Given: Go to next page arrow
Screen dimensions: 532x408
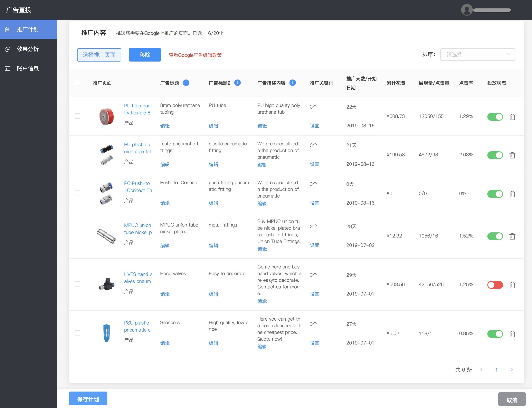Looking at the screenshot, I should pyautogui.click(x=512, y=369).
